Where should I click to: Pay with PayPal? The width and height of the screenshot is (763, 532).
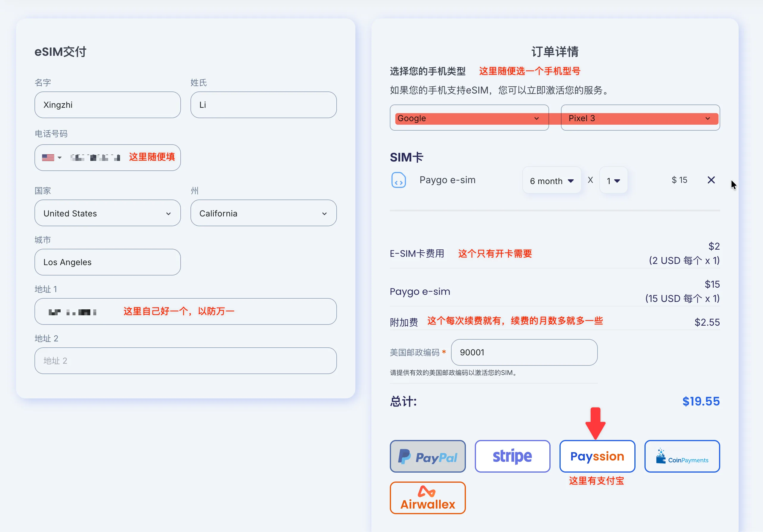coord(427,456)
